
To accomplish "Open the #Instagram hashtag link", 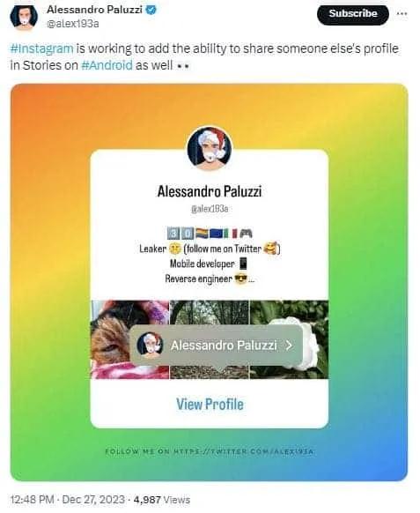I will tap(42, 48).
